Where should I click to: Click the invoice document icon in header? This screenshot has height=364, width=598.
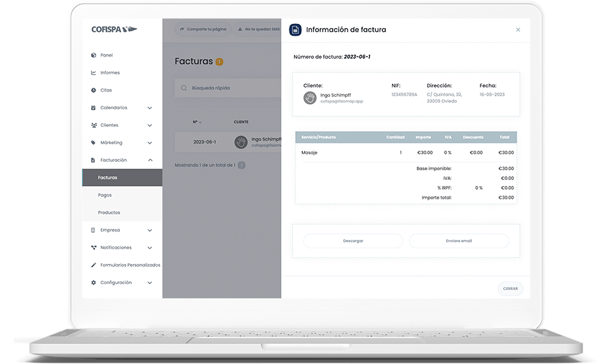(296, 29)
